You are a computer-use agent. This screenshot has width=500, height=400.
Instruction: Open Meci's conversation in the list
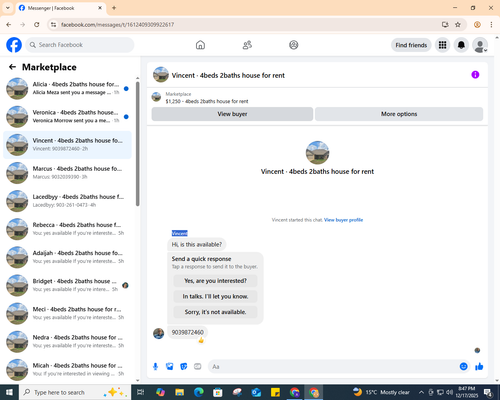click(x=67, y=313)
